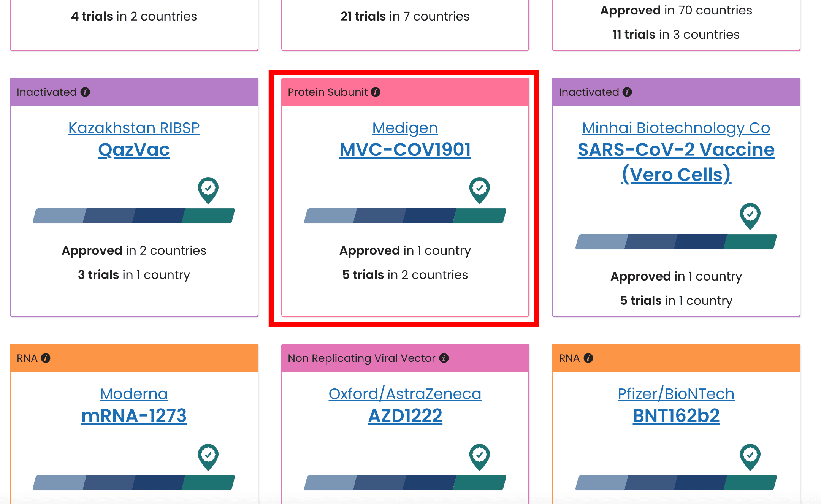This screenshot has width=821, height=504.
Task: Open the MVC-COV1901 vaccine link
Action: (405, 150)
